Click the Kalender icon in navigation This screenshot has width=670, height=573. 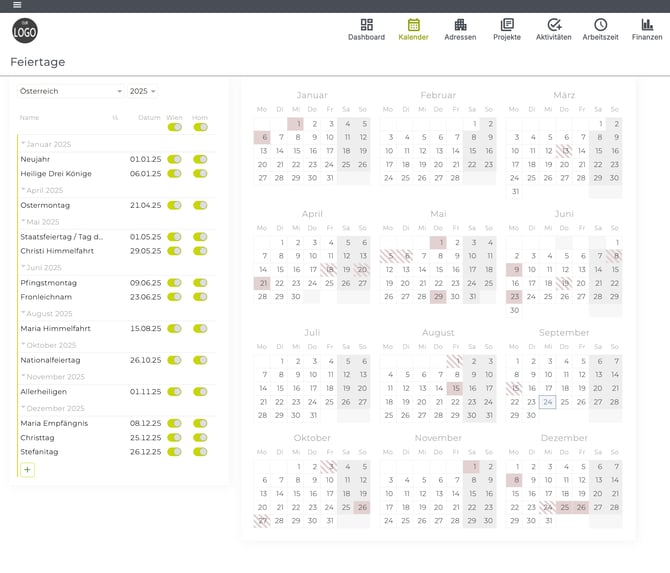[x=413, y=29]
